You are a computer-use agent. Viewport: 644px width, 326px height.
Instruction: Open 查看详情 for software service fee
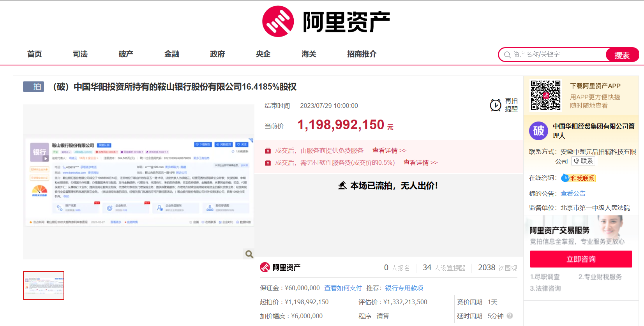pos(420,163)
